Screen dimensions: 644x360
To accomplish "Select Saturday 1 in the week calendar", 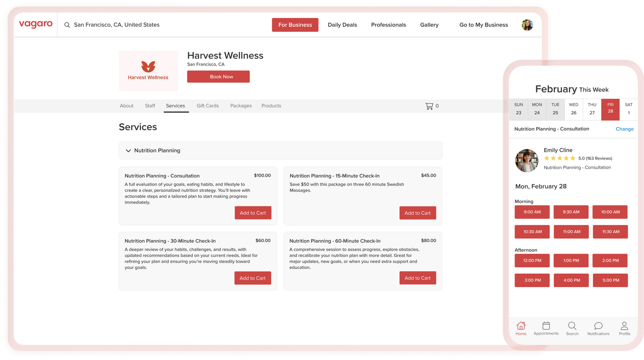I will pyautogui.click(x=629, y=109).
